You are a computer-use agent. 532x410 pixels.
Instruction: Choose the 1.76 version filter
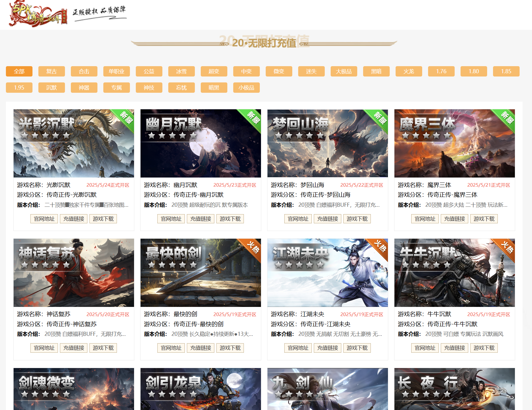coord(441,71)
